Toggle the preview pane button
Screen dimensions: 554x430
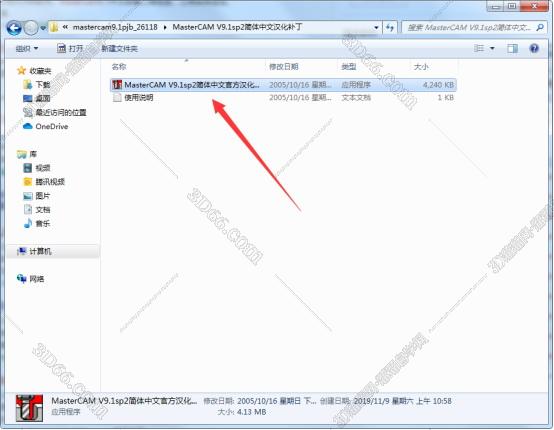pyautogui.click(x=512, y=48)
